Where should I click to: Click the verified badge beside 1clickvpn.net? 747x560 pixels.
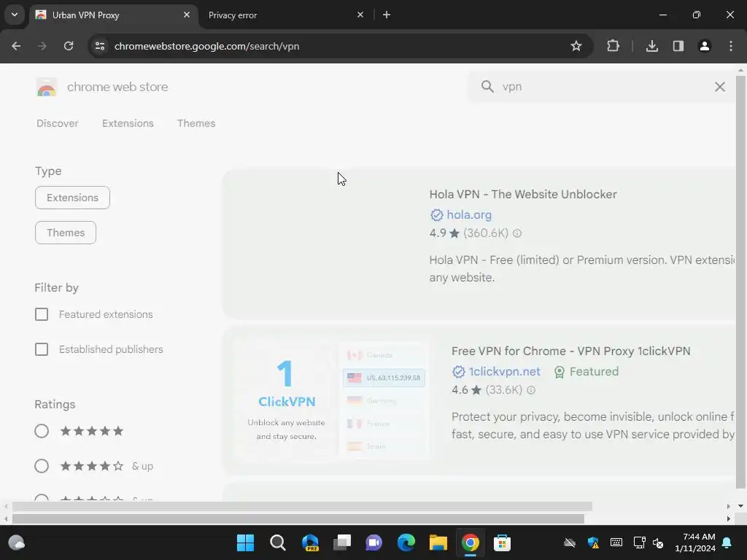[x=458, y=372]
